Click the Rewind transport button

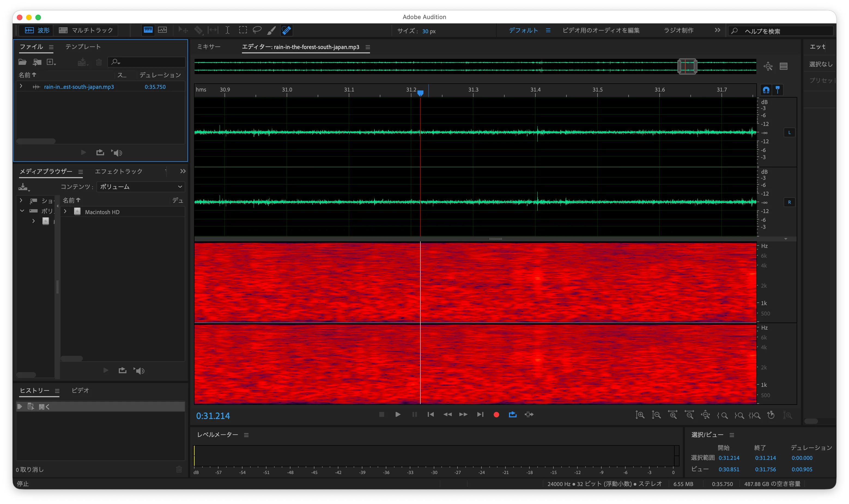tap(447, 414)
